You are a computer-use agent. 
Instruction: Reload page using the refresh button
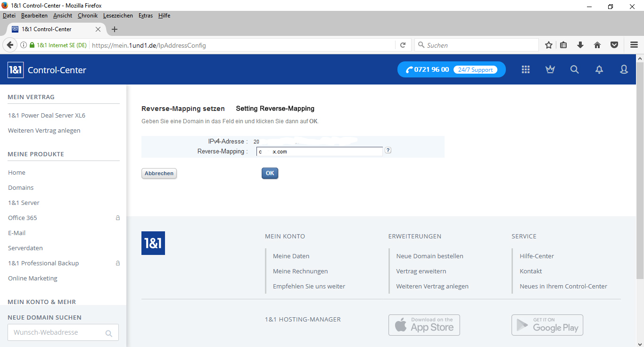(x=403, y=45)
